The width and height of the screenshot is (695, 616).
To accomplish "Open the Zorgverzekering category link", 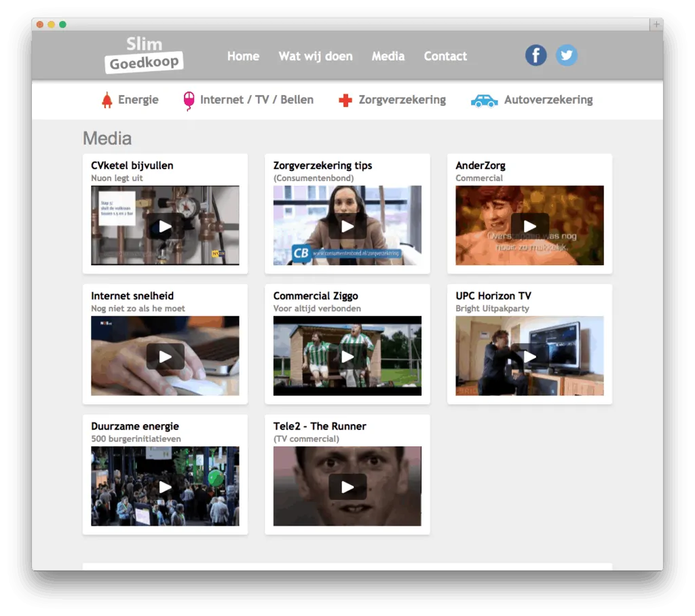I will pos(402,100).
